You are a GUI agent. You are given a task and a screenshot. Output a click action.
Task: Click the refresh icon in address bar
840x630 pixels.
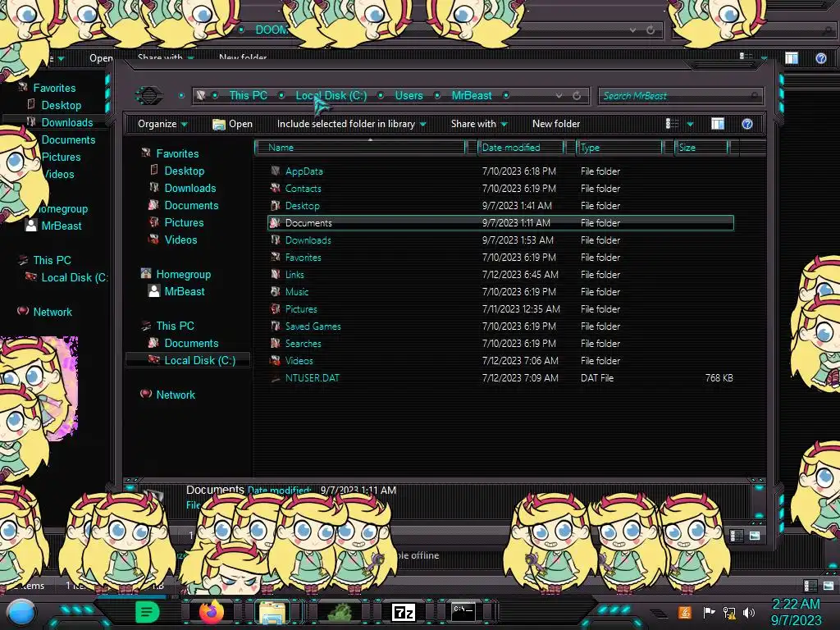click(577, 95)
